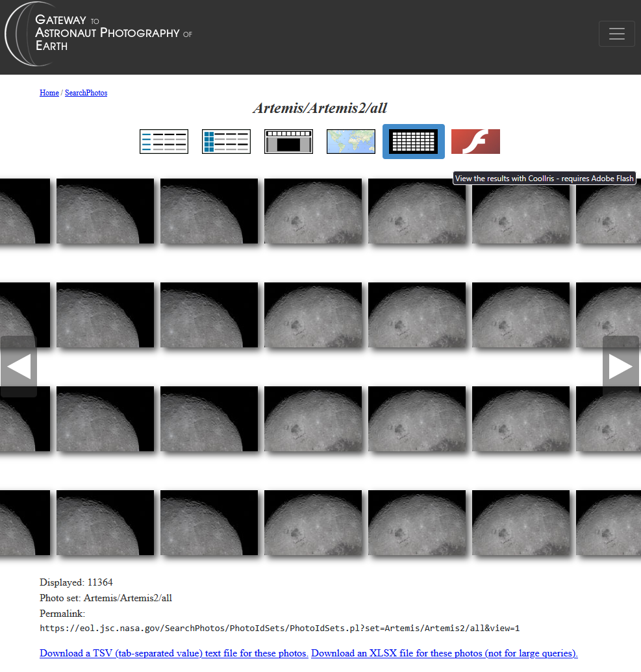641x672 pixels.
Task: Open the third moon thumbnail in the third row
Action: point(209,419)
